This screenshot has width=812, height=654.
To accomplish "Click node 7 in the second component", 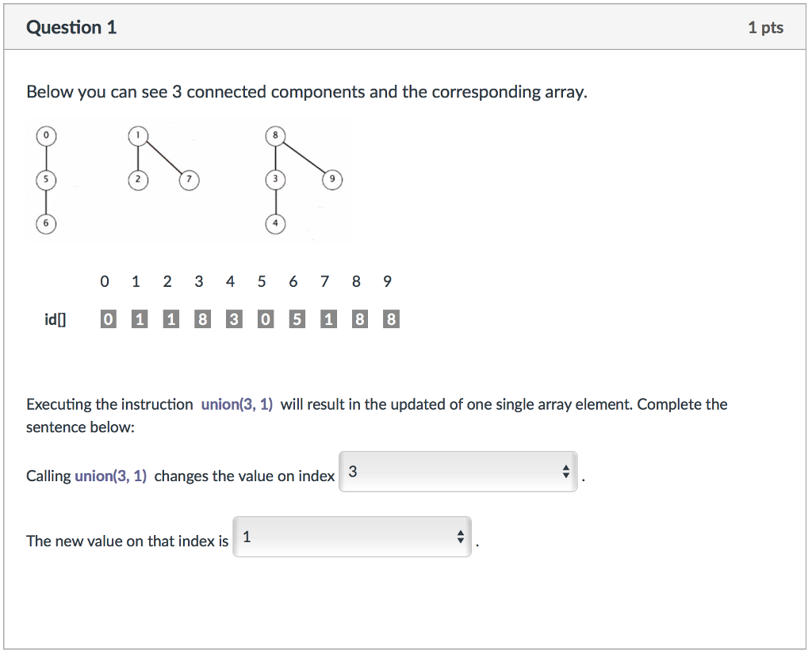I will (x=188, y=179).
